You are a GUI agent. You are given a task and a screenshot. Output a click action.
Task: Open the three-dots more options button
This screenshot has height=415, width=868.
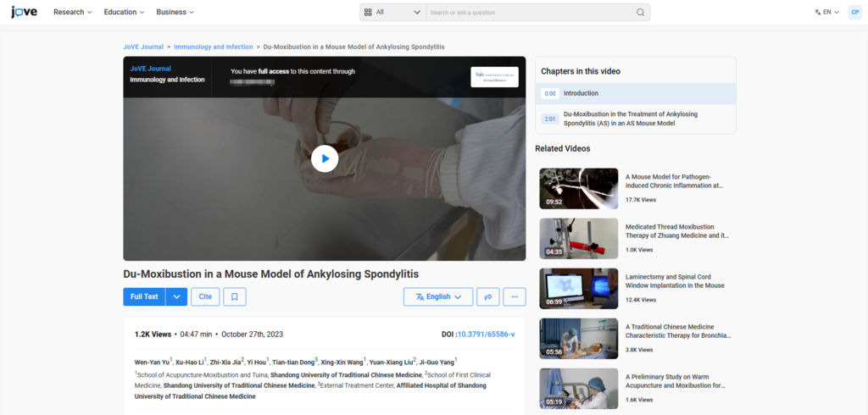click(514, 296)
